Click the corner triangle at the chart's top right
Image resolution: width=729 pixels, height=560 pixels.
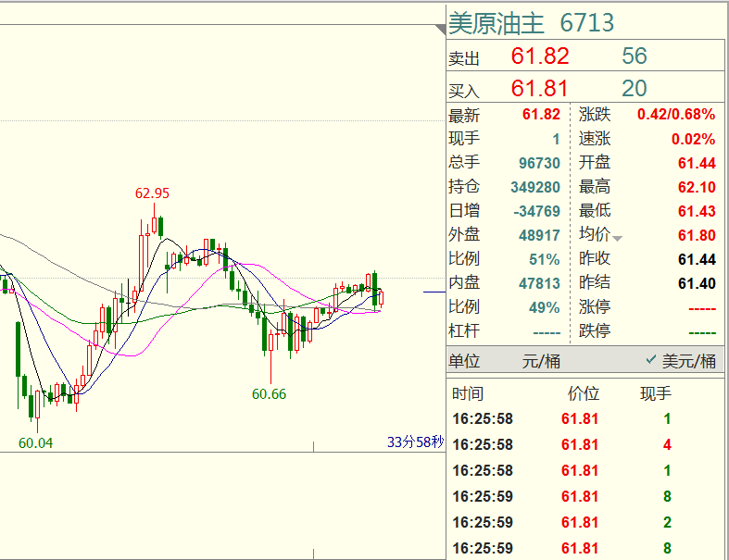(440, 30)
